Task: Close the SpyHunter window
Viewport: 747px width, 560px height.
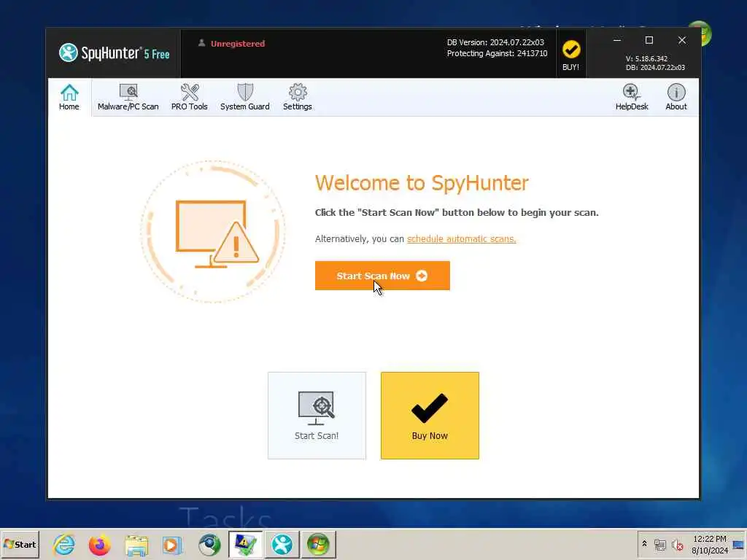Action: [x=682, y=41]
